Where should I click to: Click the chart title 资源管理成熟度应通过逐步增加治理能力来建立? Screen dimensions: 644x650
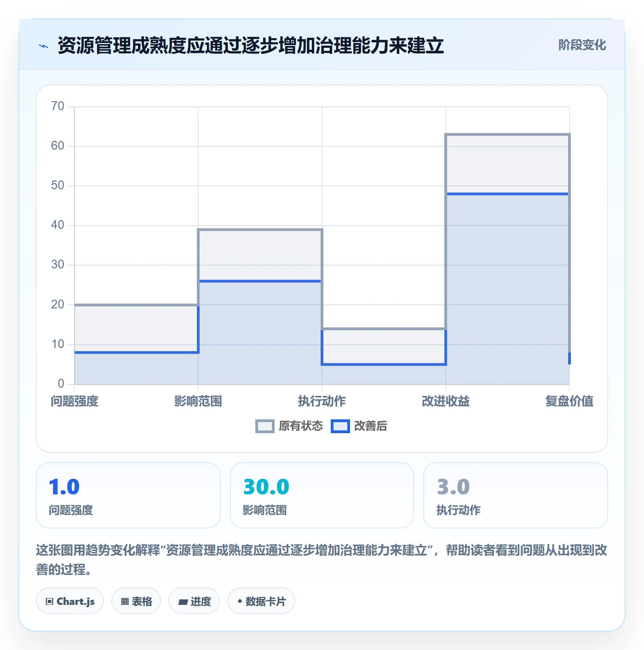click(x=251, y=46)
